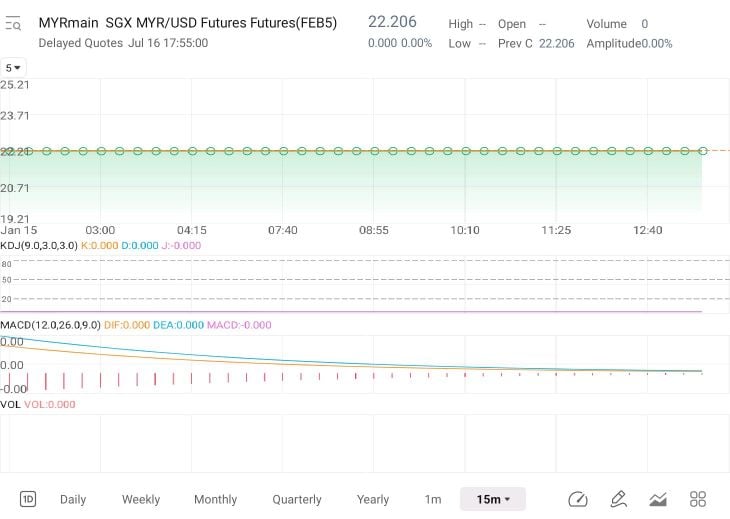Image resolution: width=730 pixels, height=519 pixels.
Task: Click the 22.206 last price value
Action: (392, 21)
